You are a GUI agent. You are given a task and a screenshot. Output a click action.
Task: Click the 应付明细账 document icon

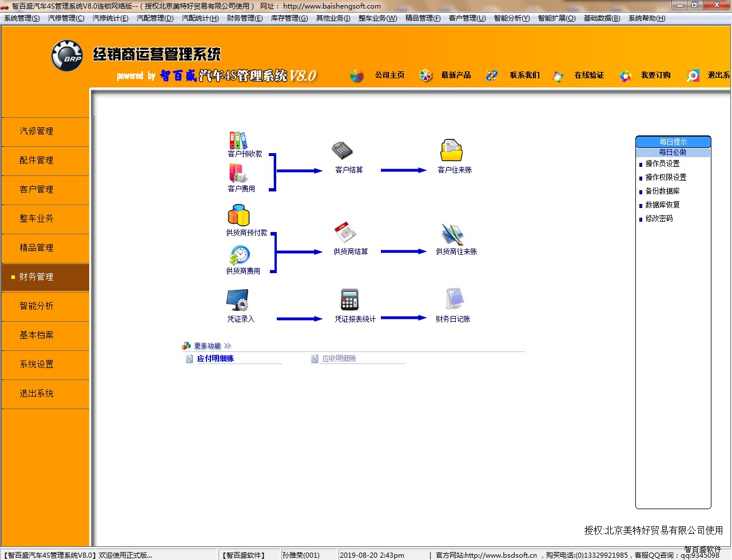point(189,359)
